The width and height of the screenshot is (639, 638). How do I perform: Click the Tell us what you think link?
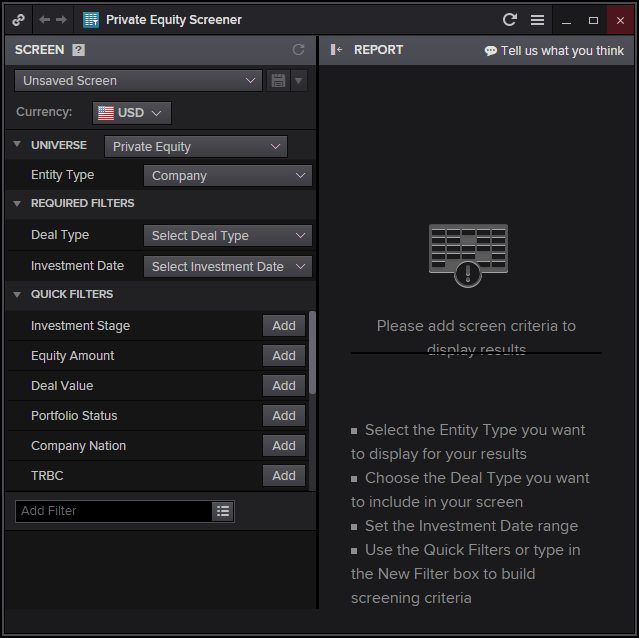[x=562, y=51]
